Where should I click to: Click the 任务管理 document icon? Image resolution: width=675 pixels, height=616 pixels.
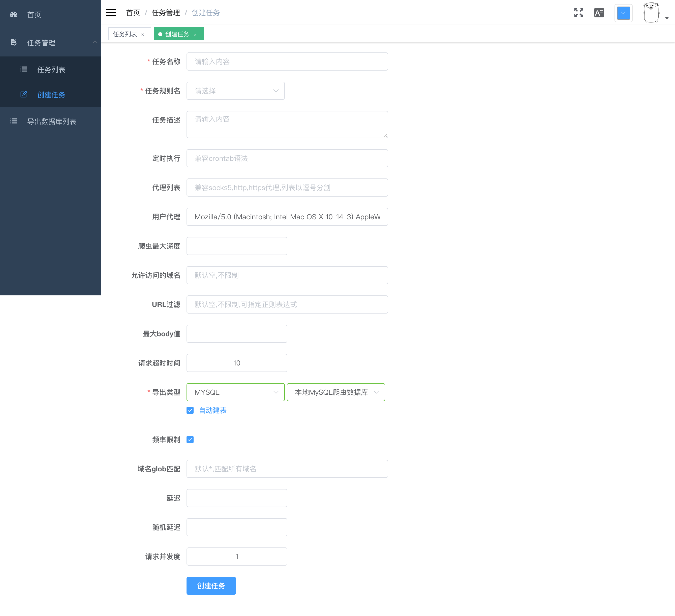tap(14, 43)
